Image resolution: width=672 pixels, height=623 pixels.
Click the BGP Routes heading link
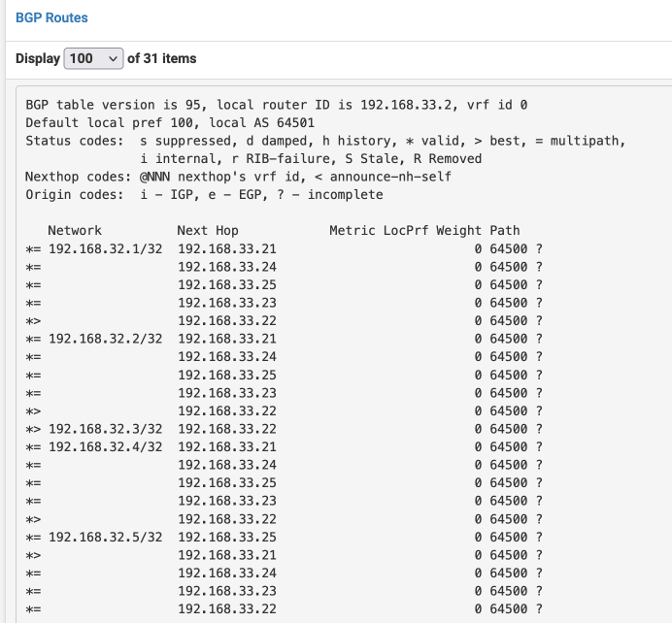coord(51,17)
